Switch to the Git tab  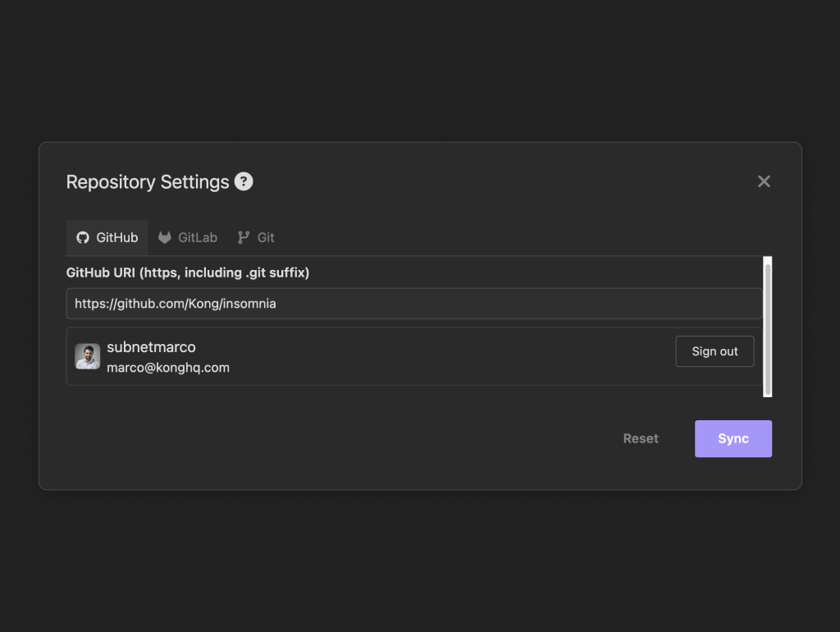(x=256, y=237)
